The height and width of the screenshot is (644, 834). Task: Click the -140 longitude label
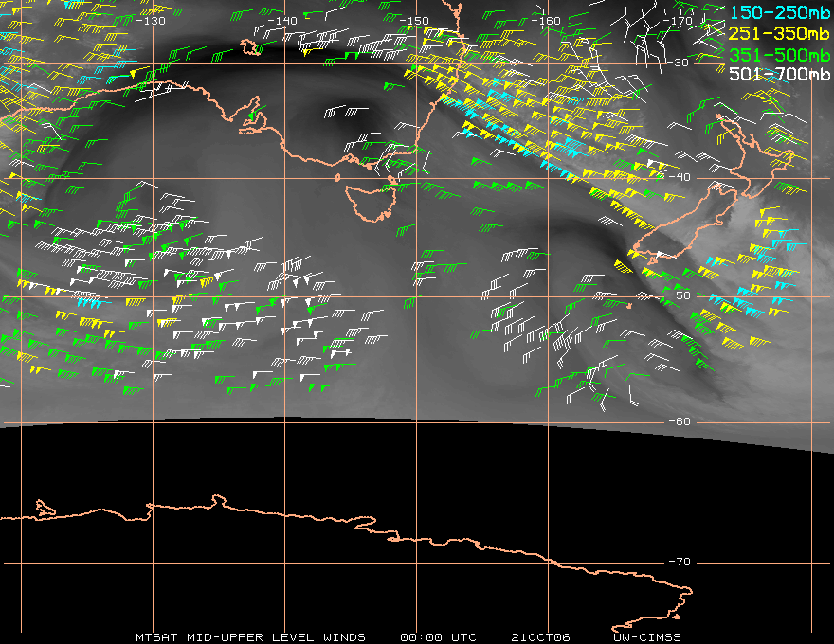click(282, 21)
